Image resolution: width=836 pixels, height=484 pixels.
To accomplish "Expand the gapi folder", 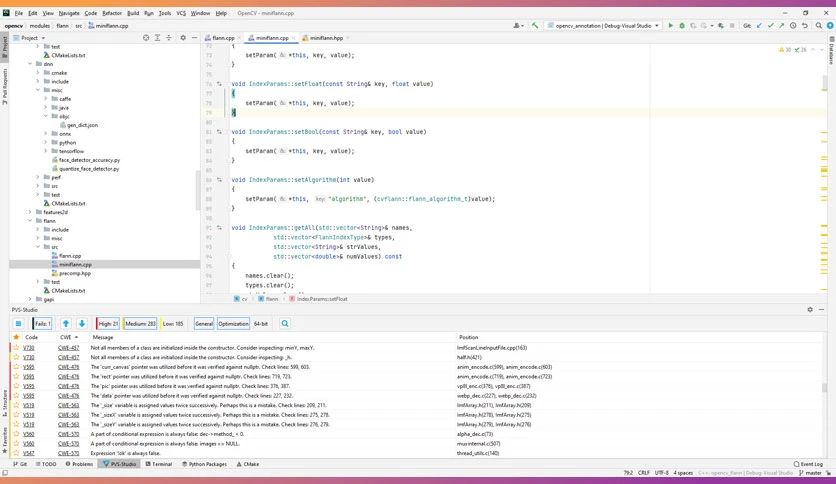I will coord(30,299).
